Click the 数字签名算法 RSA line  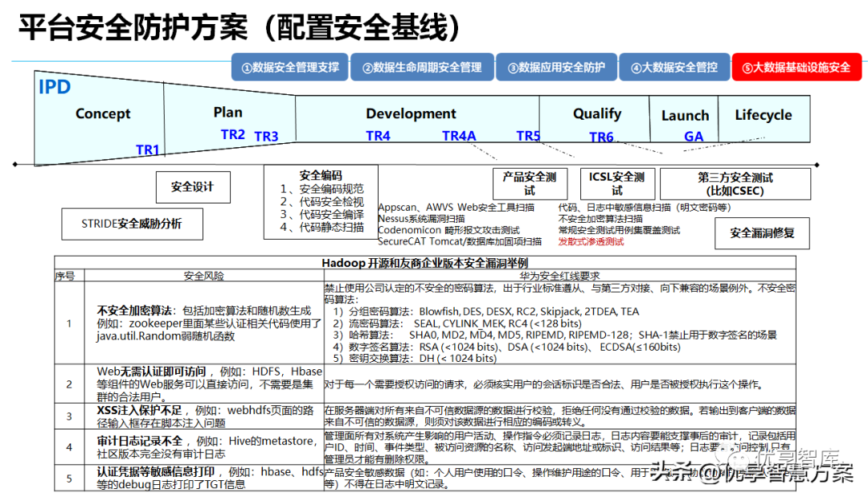click(x=506, y=347)
